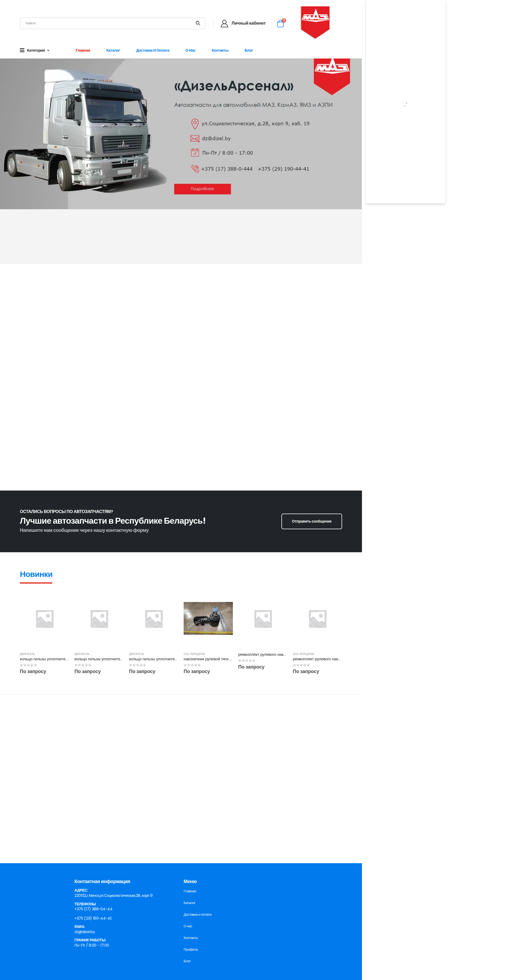Click the search magnifier icon
Viewport: 513px width, 980px height.
coord(197,23)
